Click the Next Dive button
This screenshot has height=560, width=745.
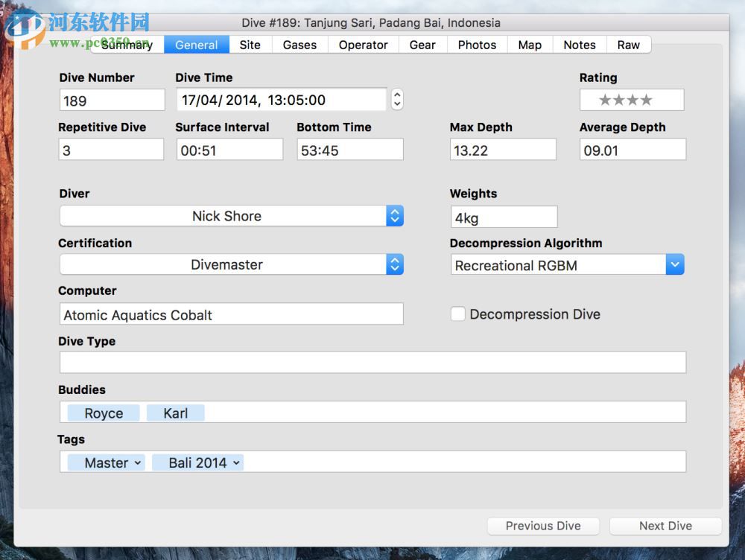[x=665, y=526]
